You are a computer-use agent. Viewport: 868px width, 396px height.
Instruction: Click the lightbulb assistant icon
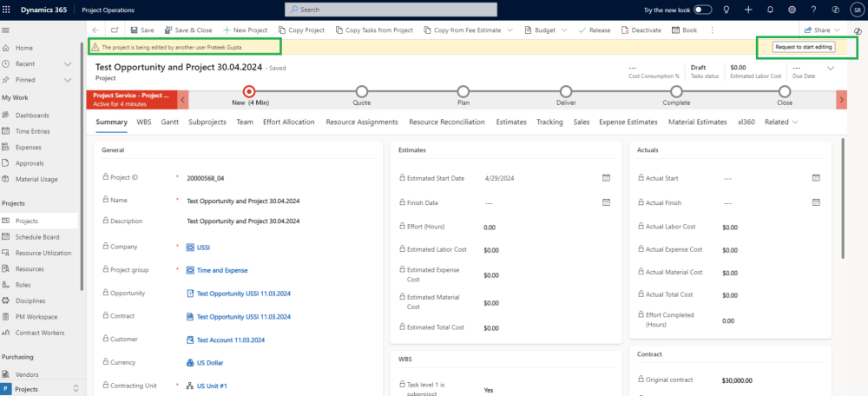(x=727, y=10)
